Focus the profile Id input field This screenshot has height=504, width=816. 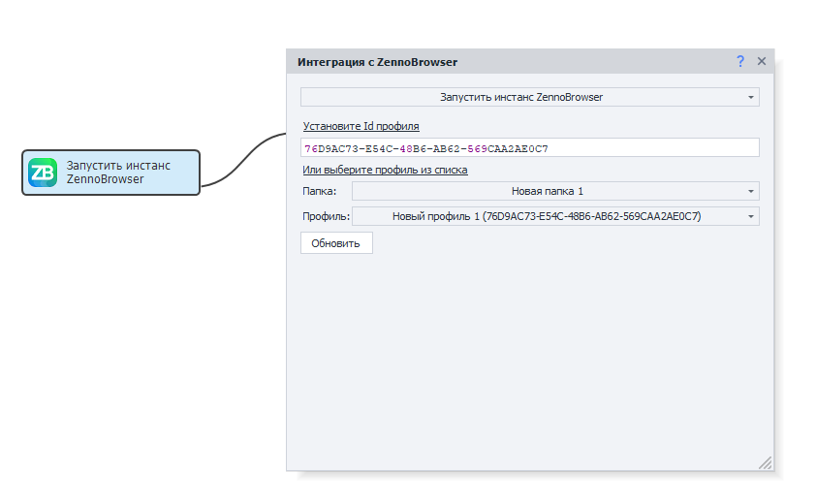pyautogui.click(x=529, y=148)
